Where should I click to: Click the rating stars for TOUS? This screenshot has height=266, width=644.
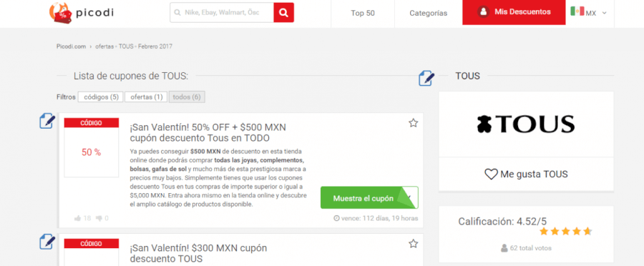565,231
